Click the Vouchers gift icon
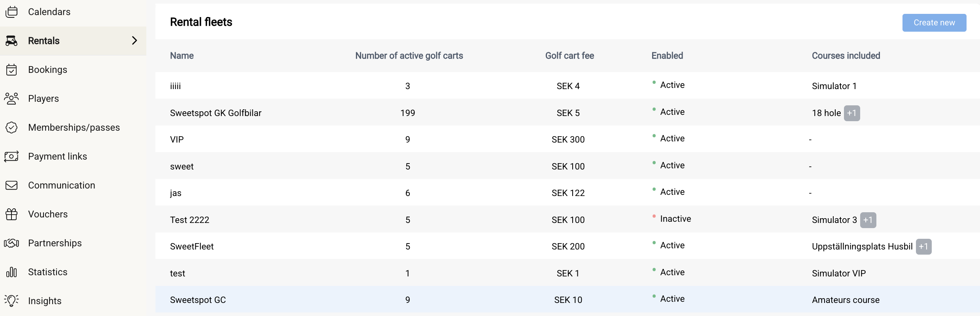Image resolution: width=980 pixels, height=316 pixels. point(12,214)
